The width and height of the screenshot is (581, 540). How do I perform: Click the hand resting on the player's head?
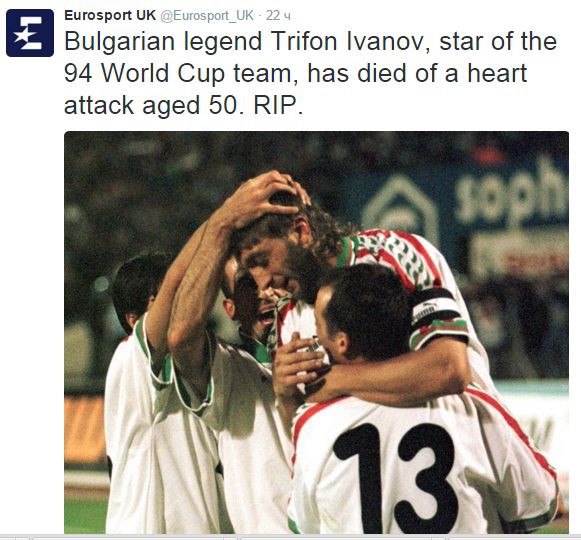266,198
